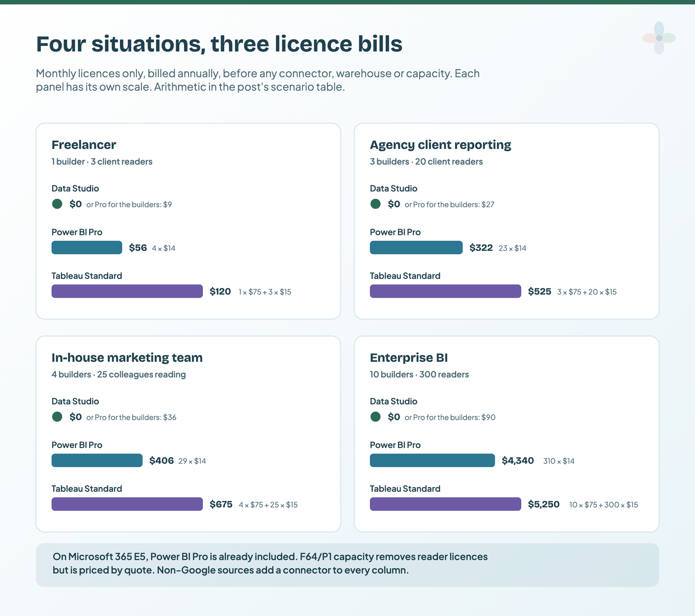
Task: Click the title "Four situations, three licence bills"
Action: click(x=219, y=44)
